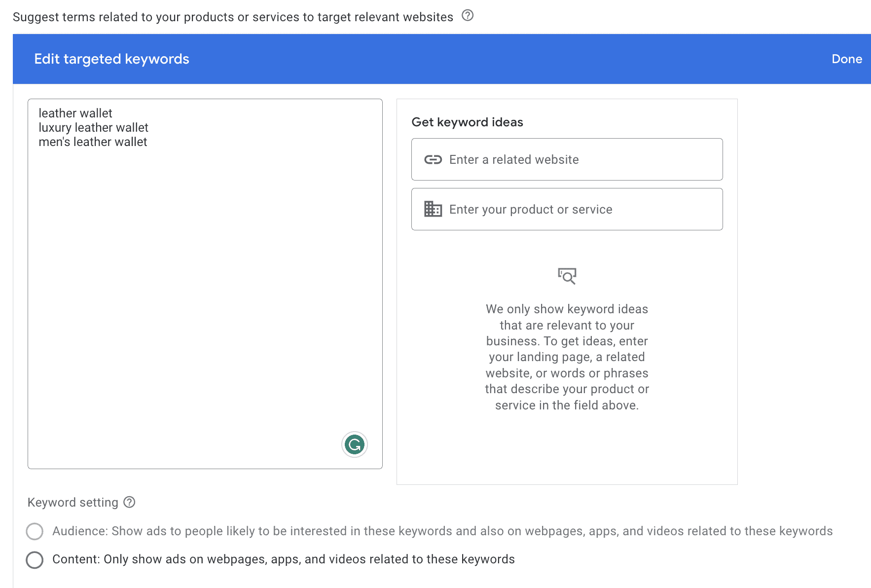This screenshot has width=871, height=588.
Task: Click the Edit targeted keywords header title
Action: 111,59
